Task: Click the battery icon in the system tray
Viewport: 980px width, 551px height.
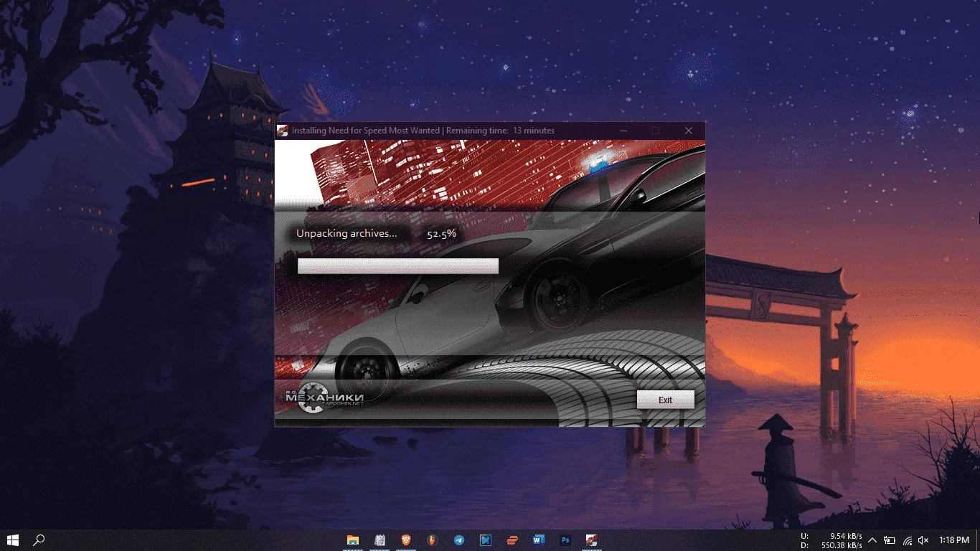Action: coord(890,540)
